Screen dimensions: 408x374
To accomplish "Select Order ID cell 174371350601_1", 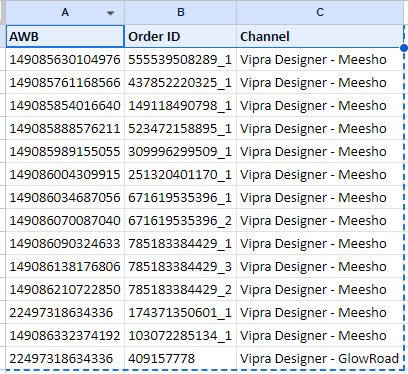I will pyautogui.click(x=180, y=312).
